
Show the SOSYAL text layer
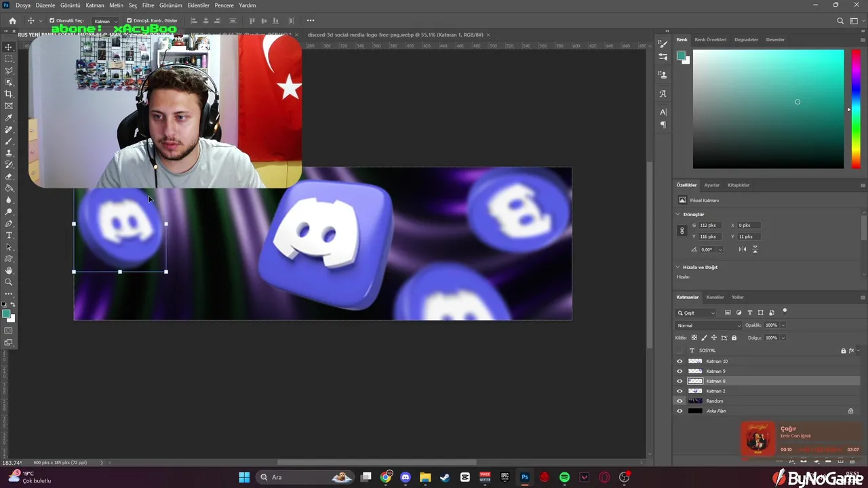(679, 350)
